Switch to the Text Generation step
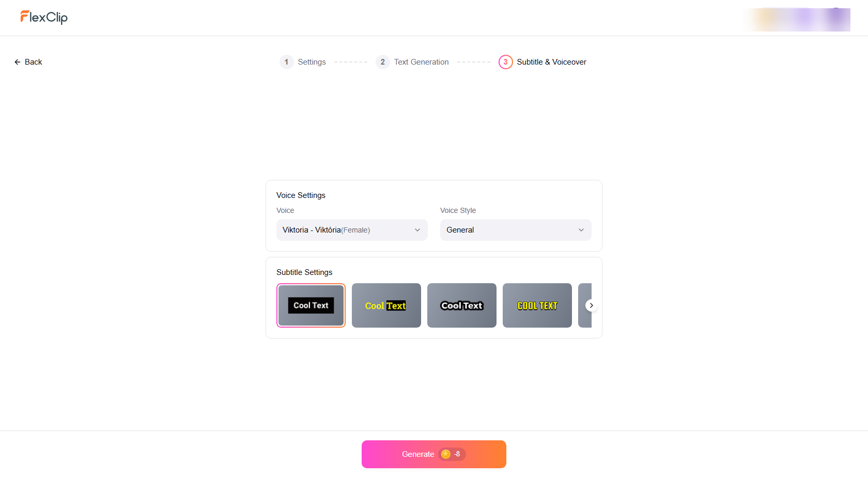Viewport: 868px width, 477px height. (x=422, y=62)
